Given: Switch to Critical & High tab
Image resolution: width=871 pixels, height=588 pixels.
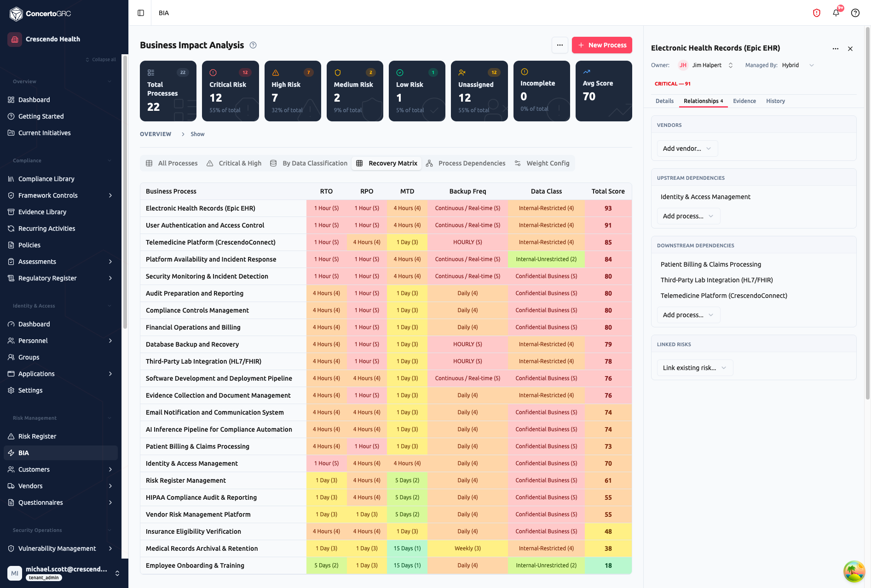Looking at the screenshot, I should (234, 163).
